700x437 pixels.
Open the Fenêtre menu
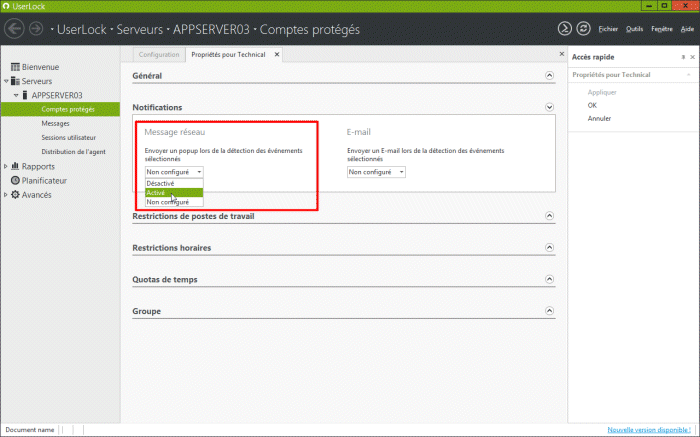[x=662, y=29]
